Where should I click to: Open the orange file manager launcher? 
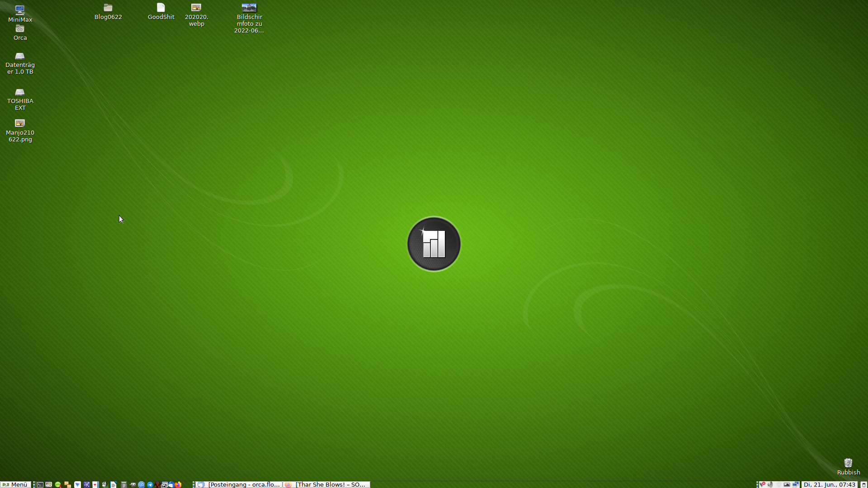point(67,484)
